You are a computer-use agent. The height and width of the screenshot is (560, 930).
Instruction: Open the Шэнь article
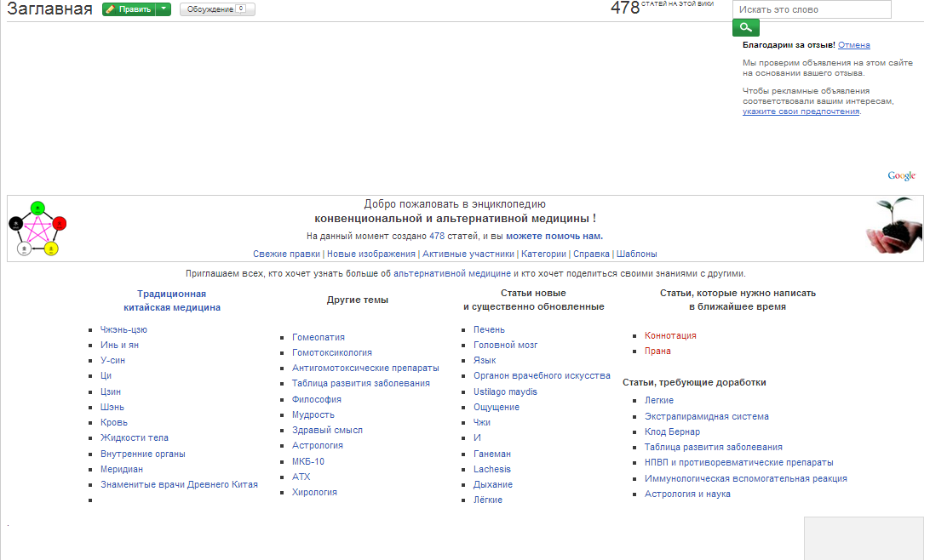click(x=112, y=407)
